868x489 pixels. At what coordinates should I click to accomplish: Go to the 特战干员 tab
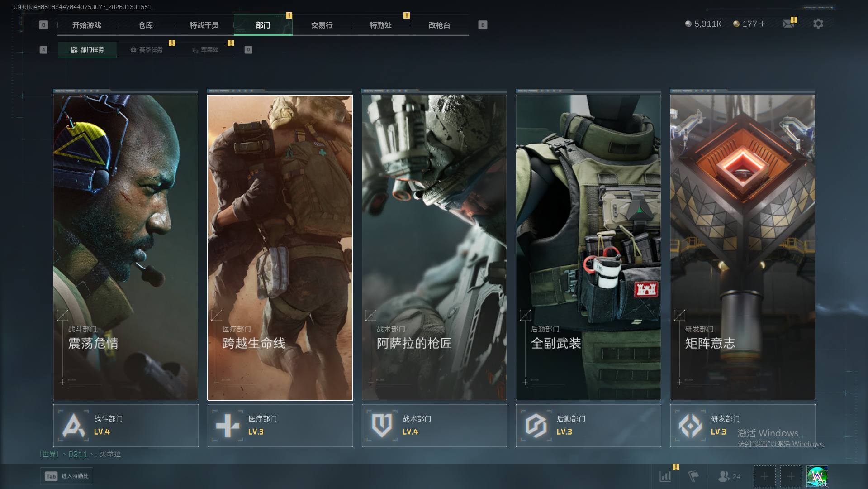coord(204,25)
